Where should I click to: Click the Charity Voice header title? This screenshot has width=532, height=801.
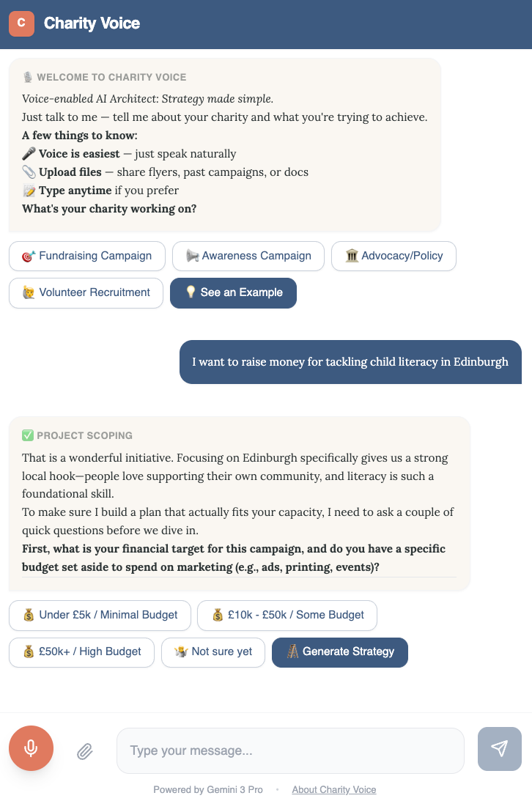(x=92, y=23)
